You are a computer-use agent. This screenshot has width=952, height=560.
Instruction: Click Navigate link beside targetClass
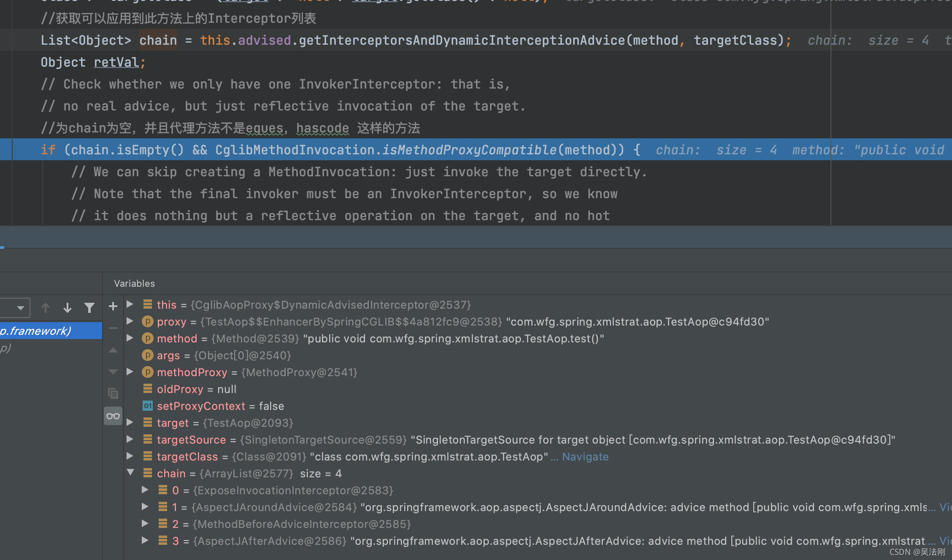pyautogui.click(x=585, y=457)
